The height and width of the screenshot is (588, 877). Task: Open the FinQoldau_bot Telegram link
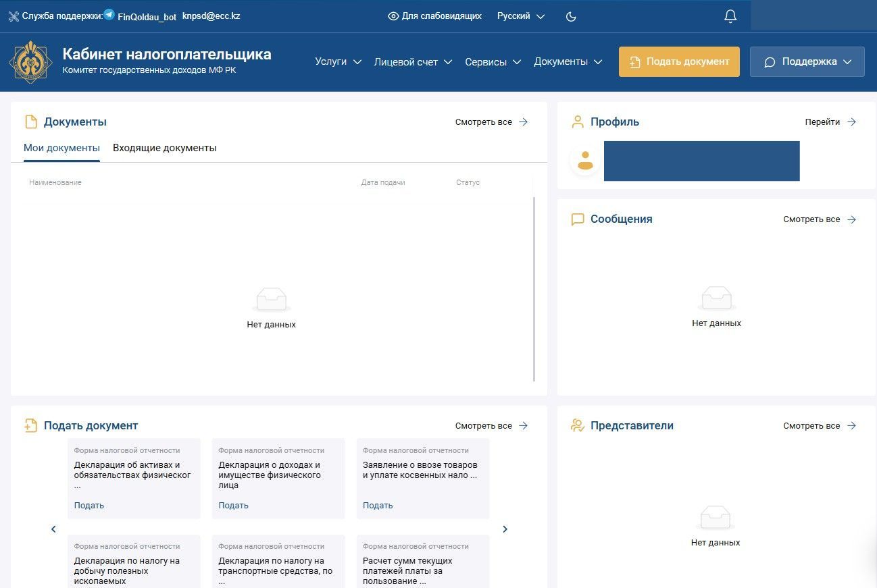[x=147, y=16]
